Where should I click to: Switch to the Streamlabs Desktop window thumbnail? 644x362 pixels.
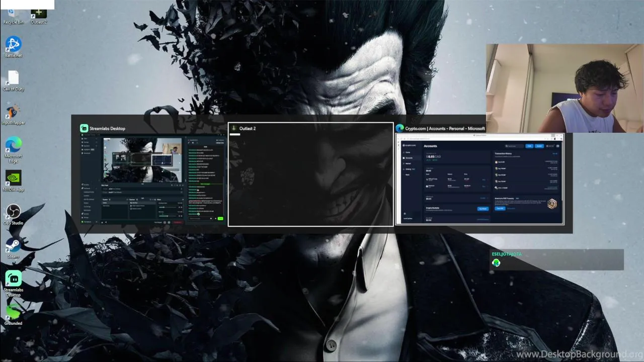click(152, 174)
